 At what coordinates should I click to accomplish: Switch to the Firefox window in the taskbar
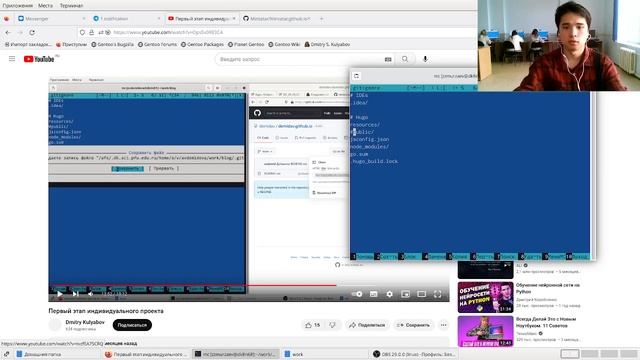[x=146, y=354]
